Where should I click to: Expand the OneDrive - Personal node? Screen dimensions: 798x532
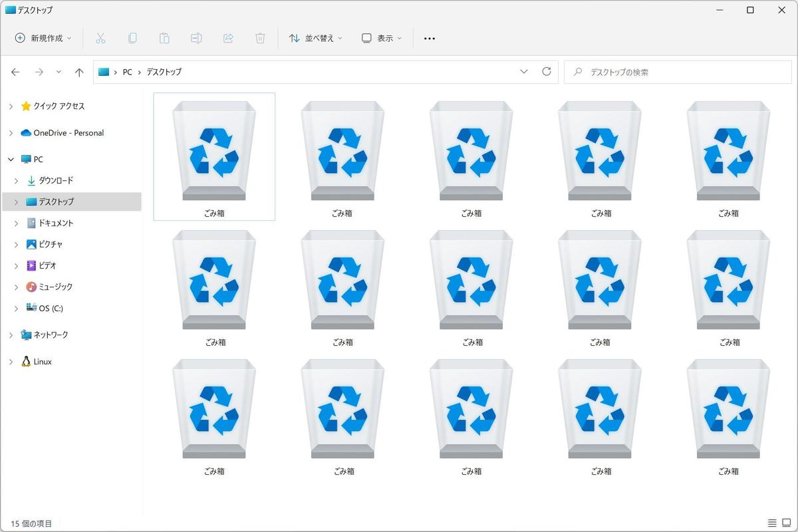tap(11, 133)
